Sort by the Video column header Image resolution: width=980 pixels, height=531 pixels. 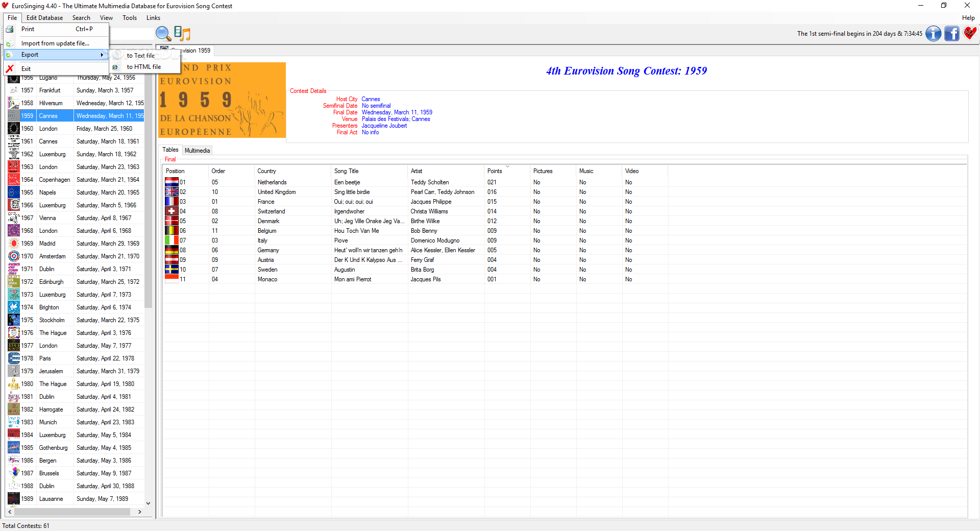pyautogui.click(x=645, y=171)
